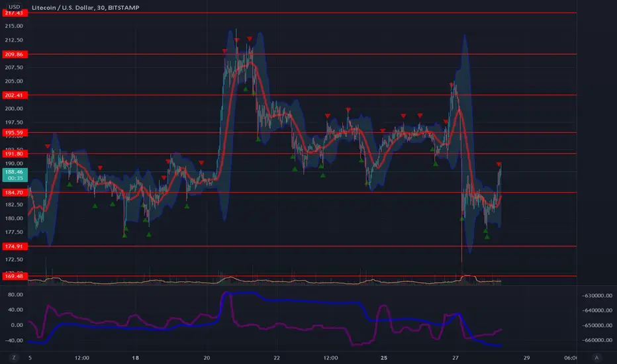Click the Z timezone button at chart corner
This screenshot has width=617, height=364.
pos(14,357)
